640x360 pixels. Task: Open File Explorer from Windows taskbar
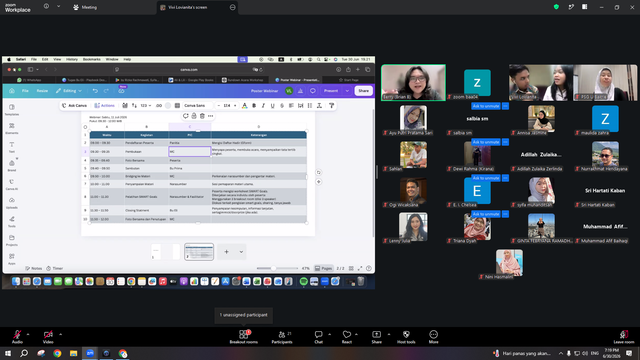click(73, 353)
